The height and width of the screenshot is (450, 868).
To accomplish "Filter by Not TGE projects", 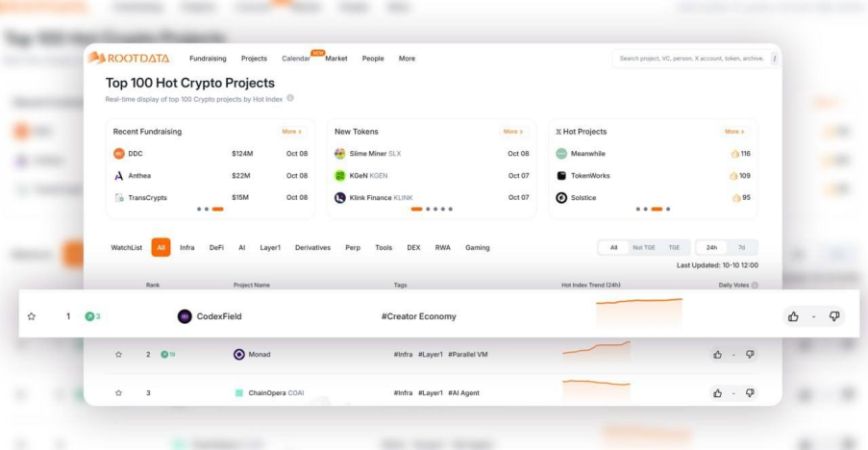I will click(644, 247).
